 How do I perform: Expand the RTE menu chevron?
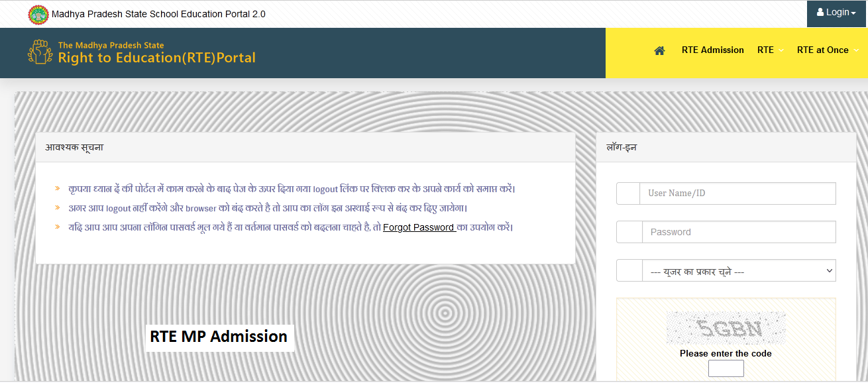pos(782,50)
